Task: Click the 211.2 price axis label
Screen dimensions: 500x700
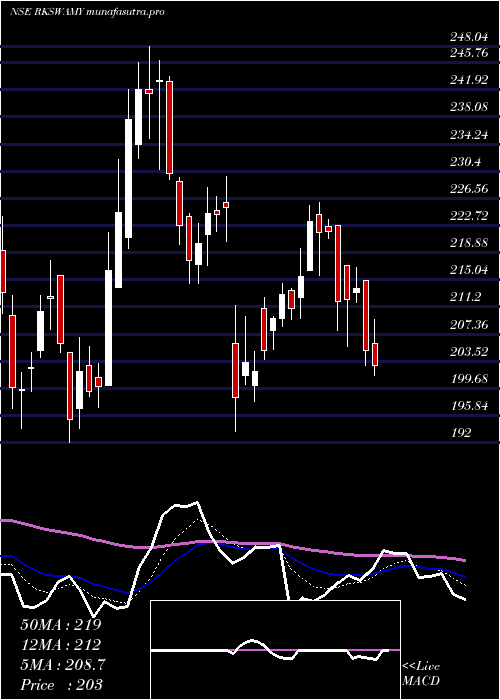Action: pyautogui.click(x=465, y=297)
